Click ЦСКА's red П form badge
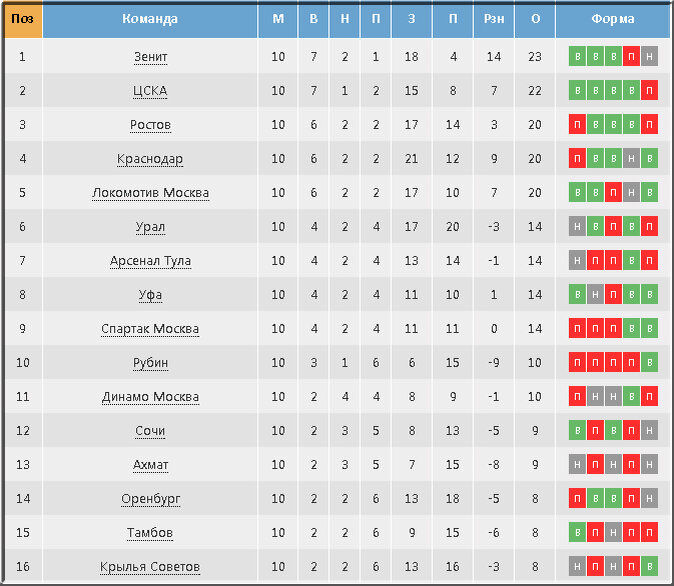The height and width of the screenshot is (586, 674). coord(649,90)
